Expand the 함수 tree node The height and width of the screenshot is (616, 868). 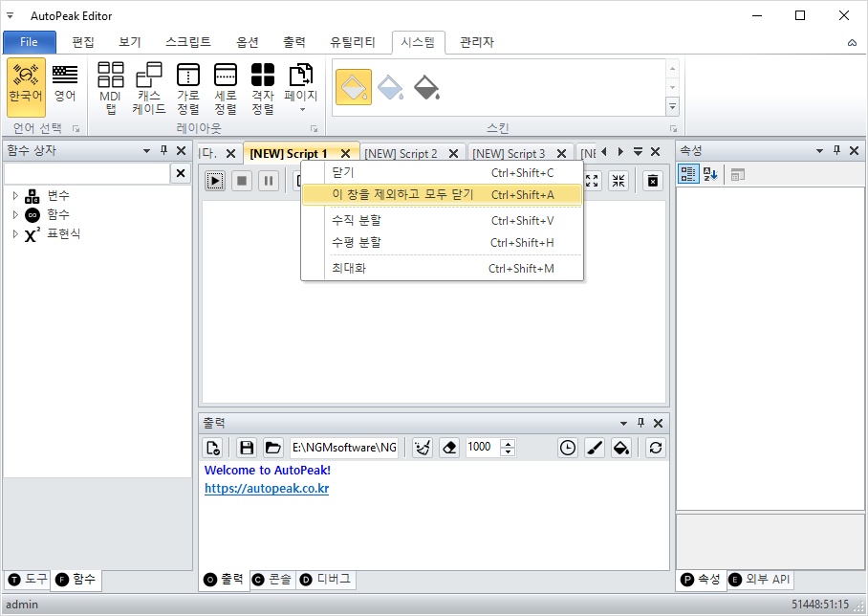pos(15,214)
